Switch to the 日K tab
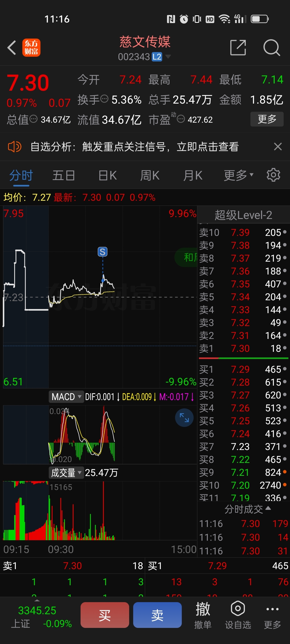This screenshot has height=644, width=290. coord(107,175)
